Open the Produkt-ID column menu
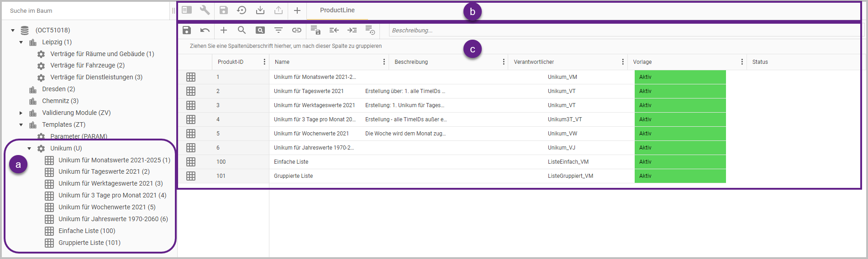 (264, 62)
